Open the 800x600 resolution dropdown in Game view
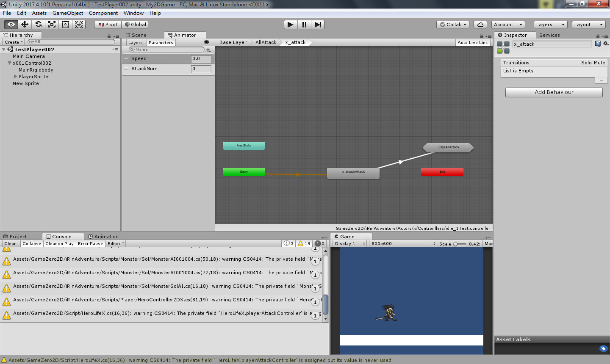Viewport: 610px width, 364px height. pyautogui.click(x=402, y=243)
